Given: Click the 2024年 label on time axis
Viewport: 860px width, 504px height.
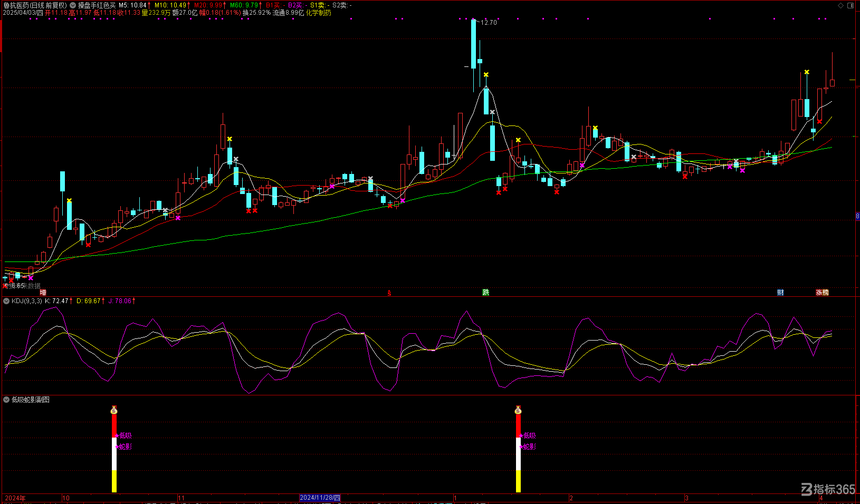Looking at the screenshot, I should click(x=15, y=498).
